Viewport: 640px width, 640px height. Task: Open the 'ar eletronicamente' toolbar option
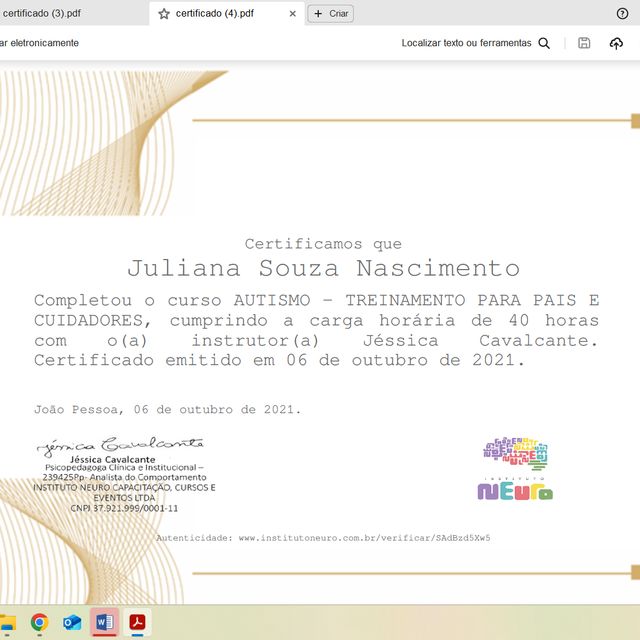39,43
